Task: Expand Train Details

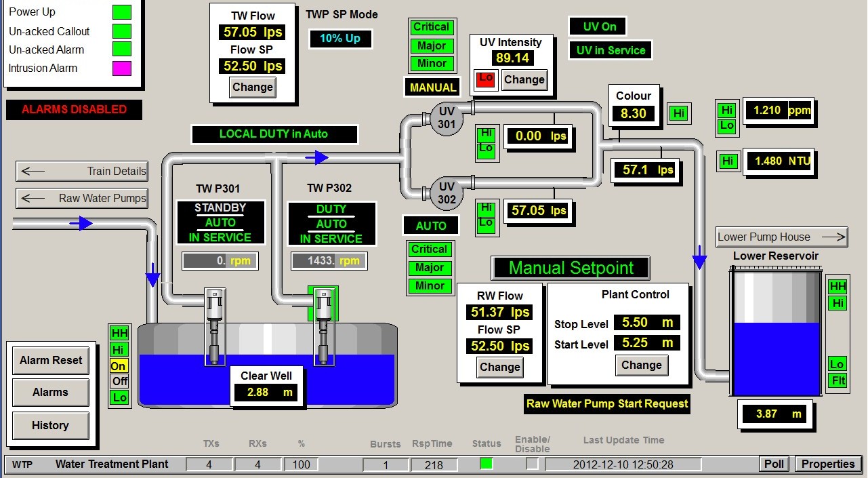Action: [x=81, y=171]
